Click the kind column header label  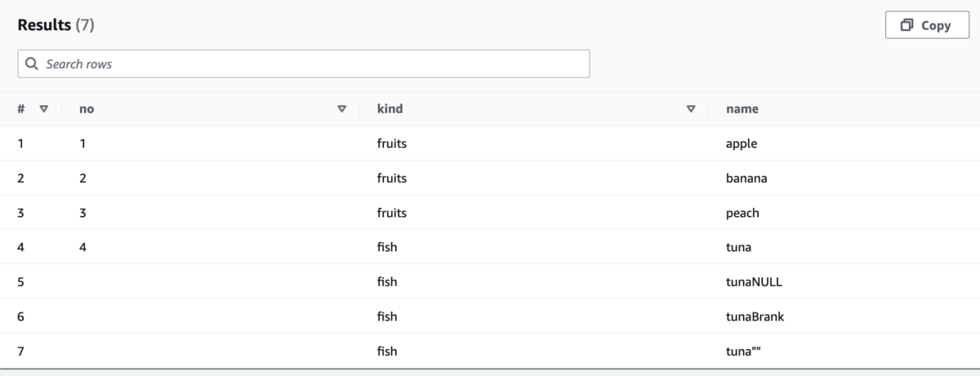[390, 108]
